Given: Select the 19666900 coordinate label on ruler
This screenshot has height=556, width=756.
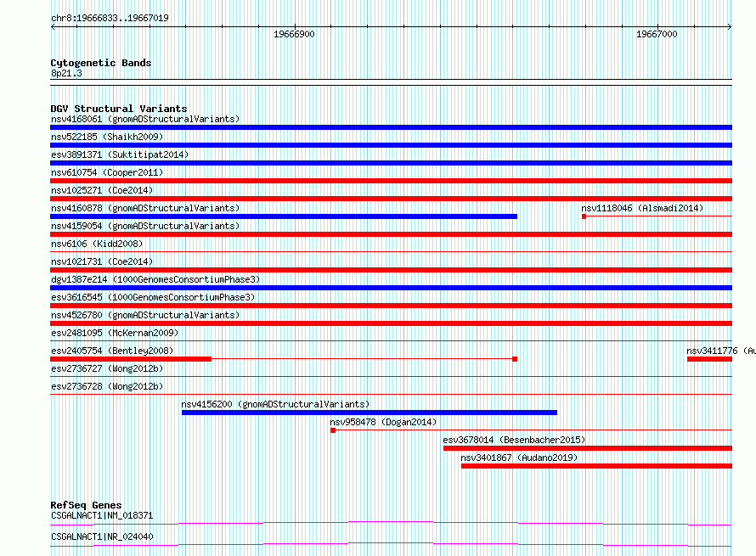Looking at the screenshot, I should [294, 34].
